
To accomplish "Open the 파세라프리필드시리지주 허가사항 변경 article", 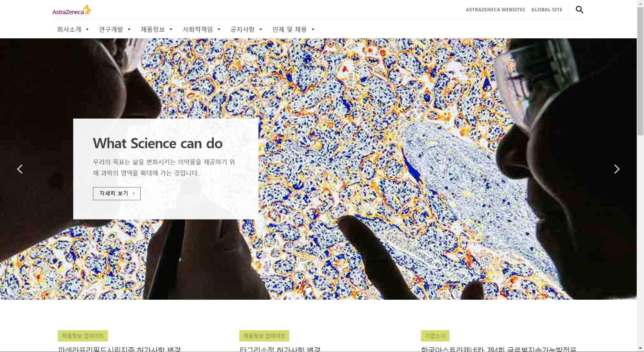I will [x=120, y=350].
